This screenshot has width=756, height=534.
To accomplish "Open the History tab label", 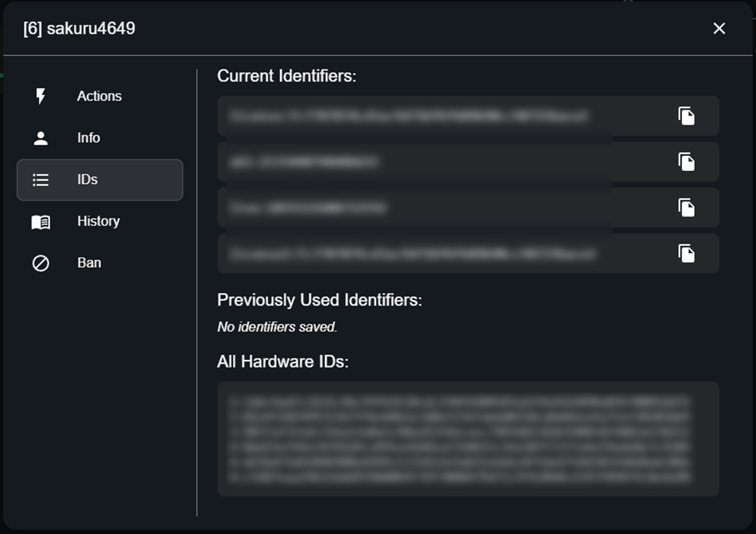I will click(99, 221).
